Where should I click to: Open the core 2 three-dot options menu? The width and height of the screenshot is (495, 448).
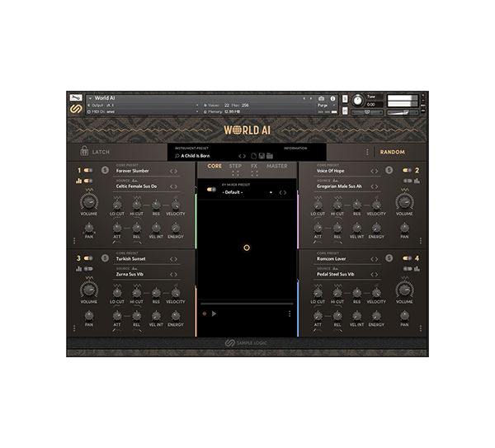click(x=421, y=241)
